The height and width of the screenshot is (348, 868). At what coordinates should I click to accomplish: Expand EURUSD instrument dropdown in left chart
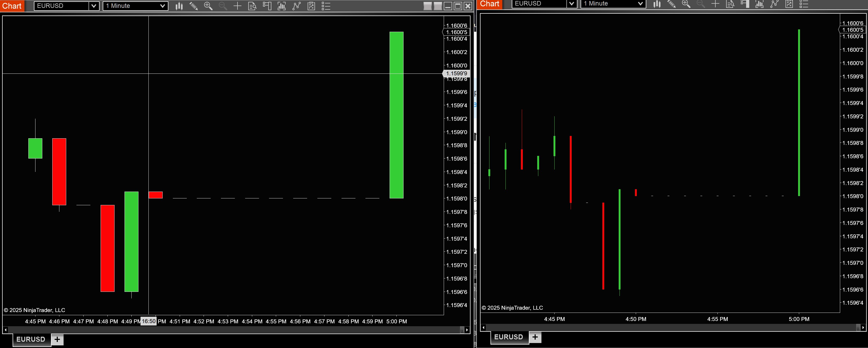click(94, 6)
